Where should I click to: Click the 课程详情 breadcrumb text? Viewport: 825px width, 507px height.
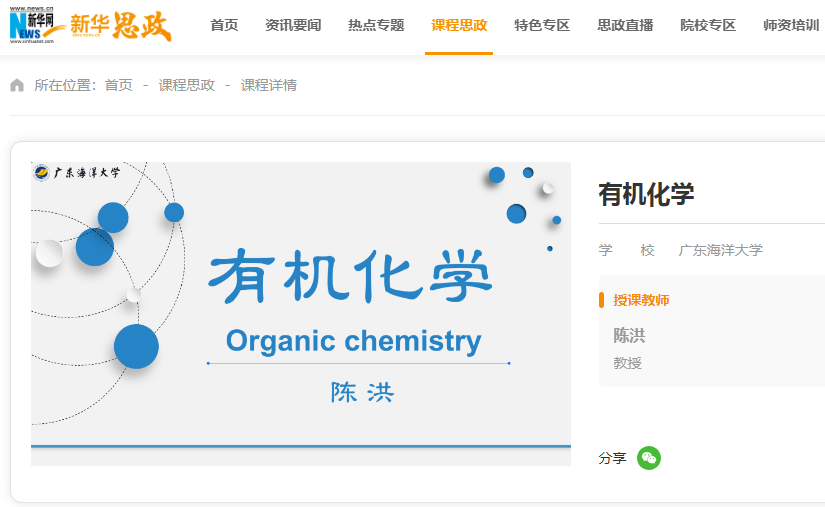[269, 85]
